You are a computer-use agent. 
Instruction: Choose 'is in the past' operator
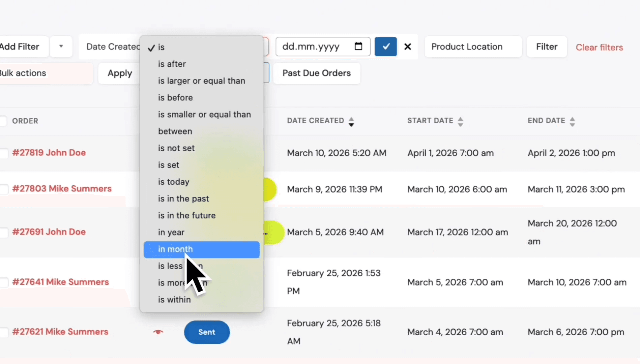pos(202,199)
